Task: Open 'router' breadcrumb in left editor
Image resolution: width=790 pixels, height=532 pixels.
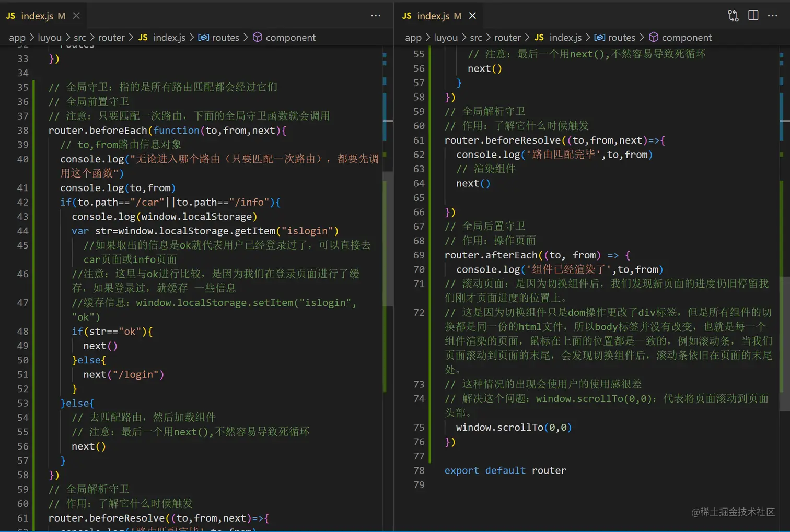Action: tap(111, 38)
